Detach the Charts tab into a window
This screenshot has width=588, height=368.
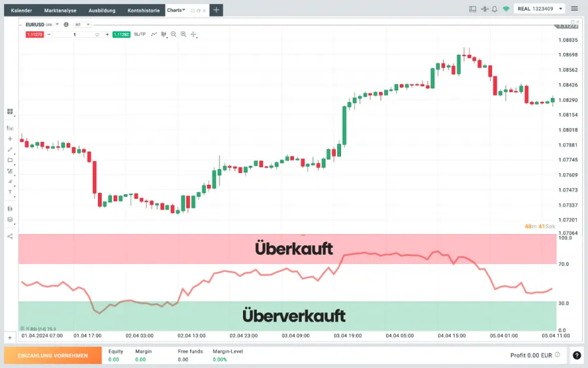coord(193,10)
